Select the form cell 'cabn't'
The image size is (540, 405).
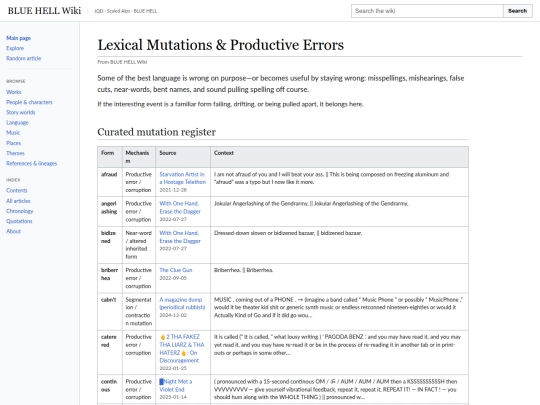tap(110, 312)
